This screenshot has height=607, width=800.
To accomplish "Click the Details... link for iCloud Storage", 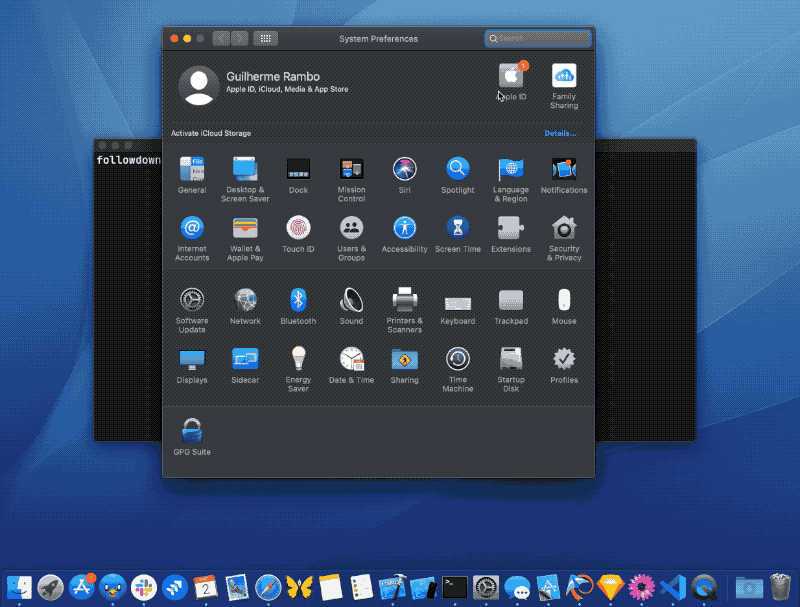I will [560, 133].
